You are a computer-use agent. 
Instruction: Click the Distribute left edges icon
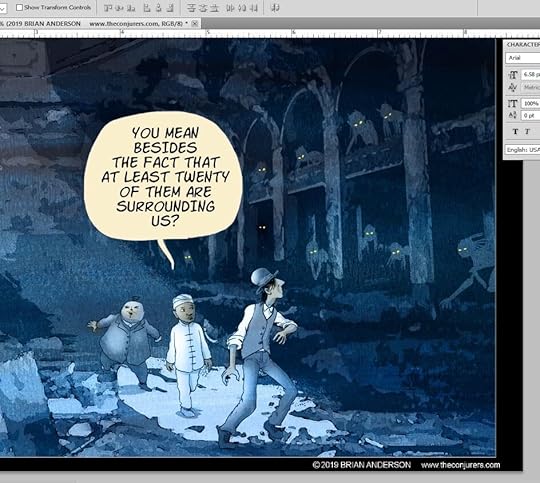click(230, 8)
